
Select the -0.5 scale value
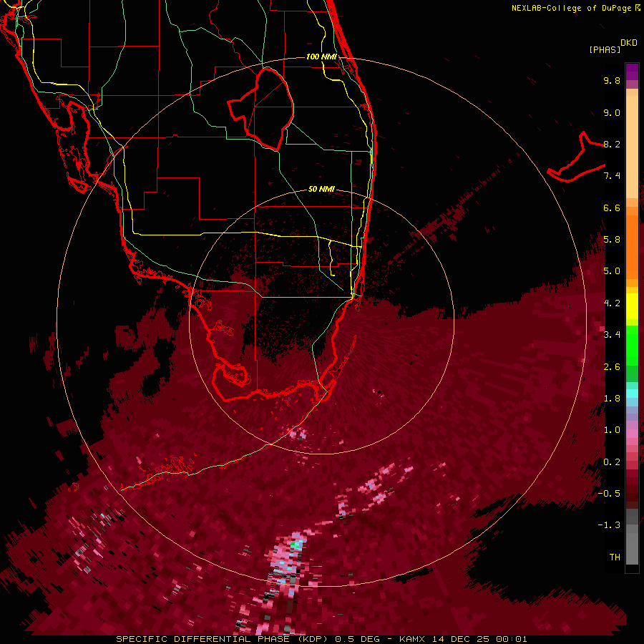pyautogui.click(x=609, y=494)
